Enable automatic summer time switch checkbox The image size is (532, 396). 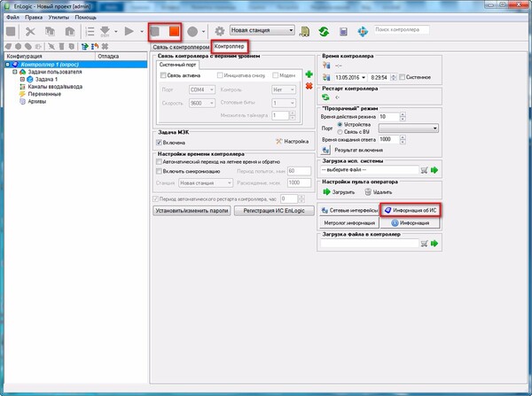coord(159,162)
